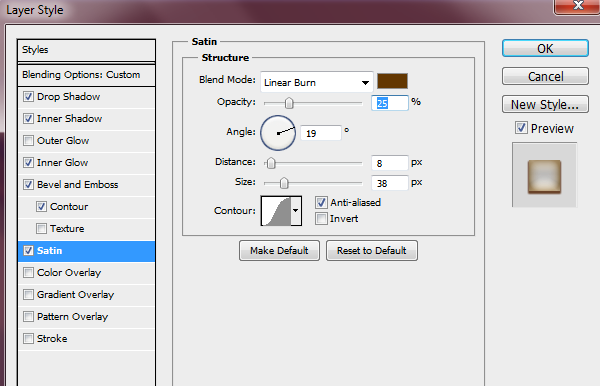Open the Color Overlay settings row
Viewport: 600px width, 386px height.
click(86, 272)
